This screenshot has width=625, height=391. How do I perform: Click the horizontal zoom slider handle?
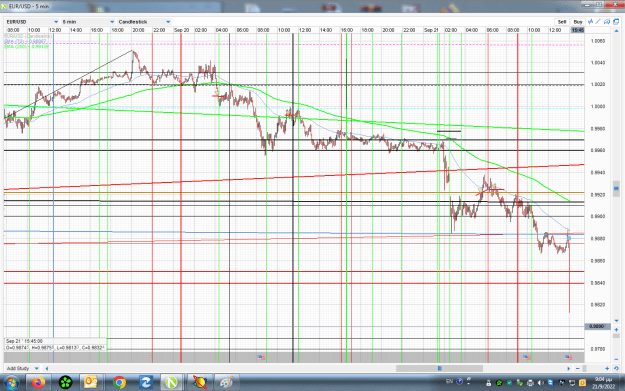pyautogui.click(x=585, y=368)
